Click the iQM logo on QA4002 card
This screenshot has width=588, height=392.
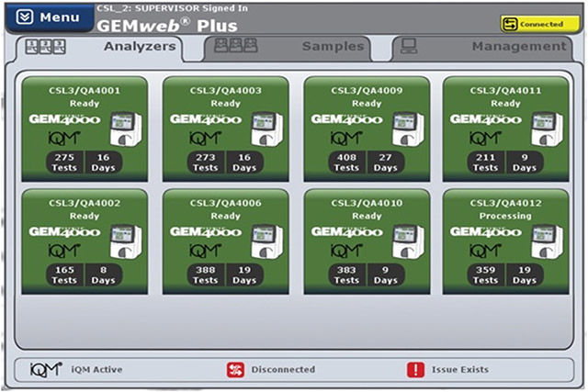[64, 251]
